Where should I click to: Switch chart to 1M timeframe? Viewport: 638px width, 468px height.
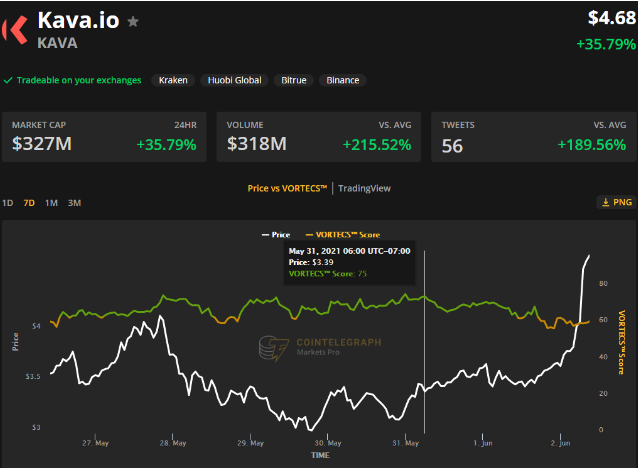pyautogui.click(x=51, y=203)
